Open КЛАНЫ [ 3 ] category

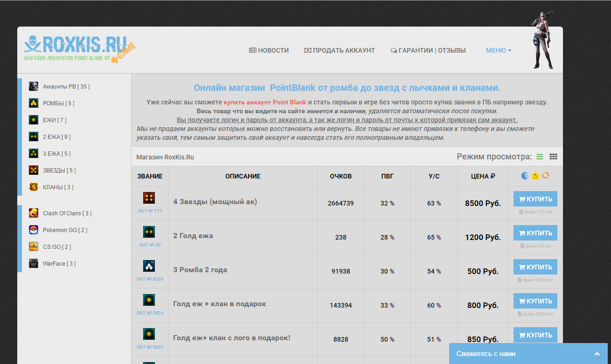[58, 187]
